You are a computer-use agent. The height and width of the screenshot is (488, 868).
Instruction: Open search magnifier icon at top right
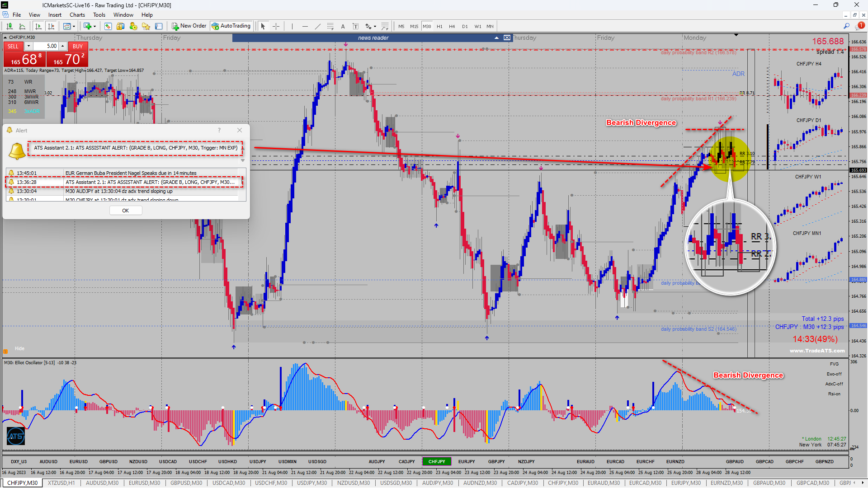846,26
